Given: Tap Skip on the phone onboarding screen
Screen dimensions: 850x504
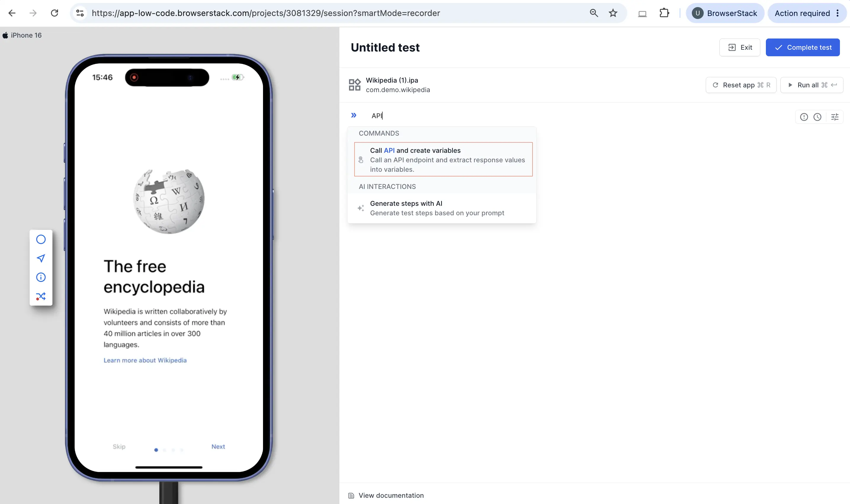Looking at the screenshot, I should [119, 447].
